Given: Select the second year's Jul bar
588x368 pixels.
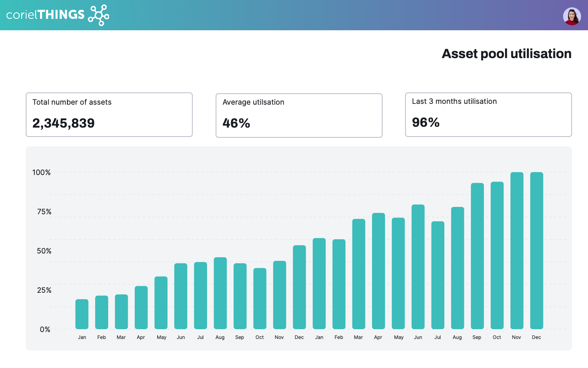Looking at the screenshot, I should 438,275.
